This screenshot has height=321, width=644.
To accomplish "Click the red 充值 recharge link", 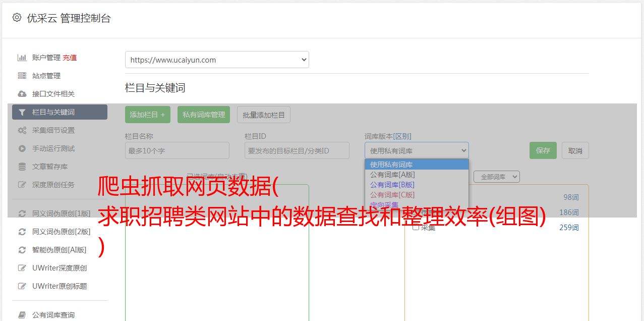I will point(70,58).
